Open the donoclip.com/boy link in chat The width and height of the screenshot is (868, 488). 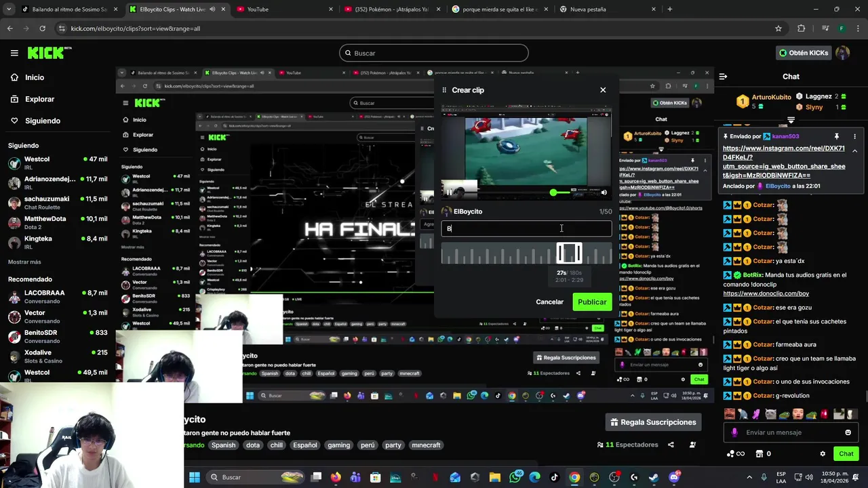(766, 293)
